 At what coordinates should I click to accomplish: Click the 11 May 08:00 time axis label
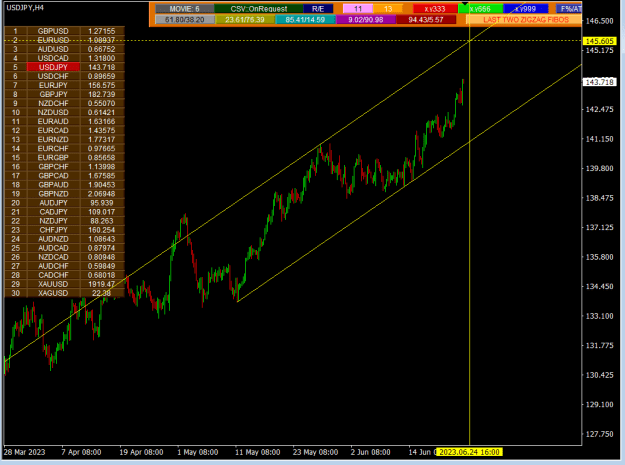coord(257,452)
